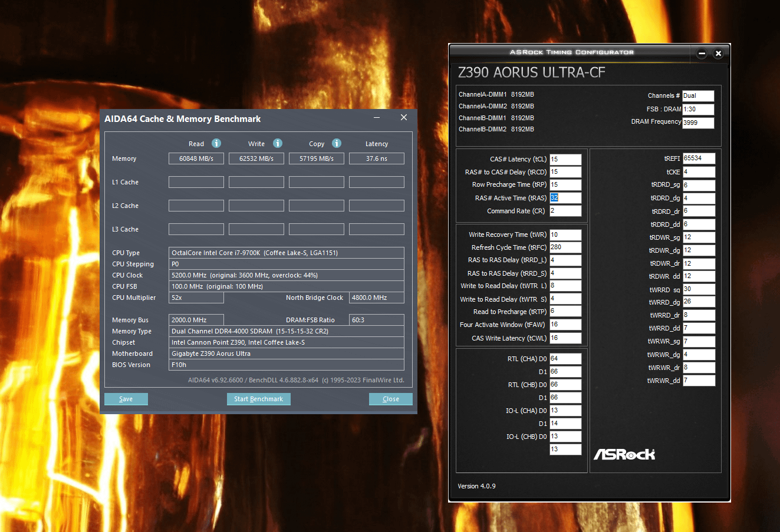Click the RTL (CHA) D0 field showing 64
The height and width of the screenshot is (532, 780).
[x=565, y=359]
